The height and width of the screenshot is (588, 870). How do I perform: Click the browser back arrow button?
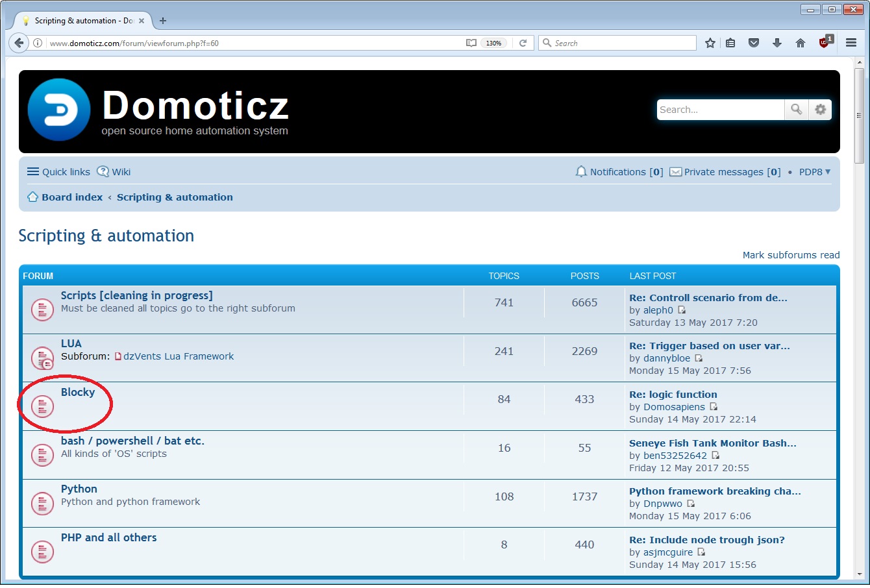19,43
